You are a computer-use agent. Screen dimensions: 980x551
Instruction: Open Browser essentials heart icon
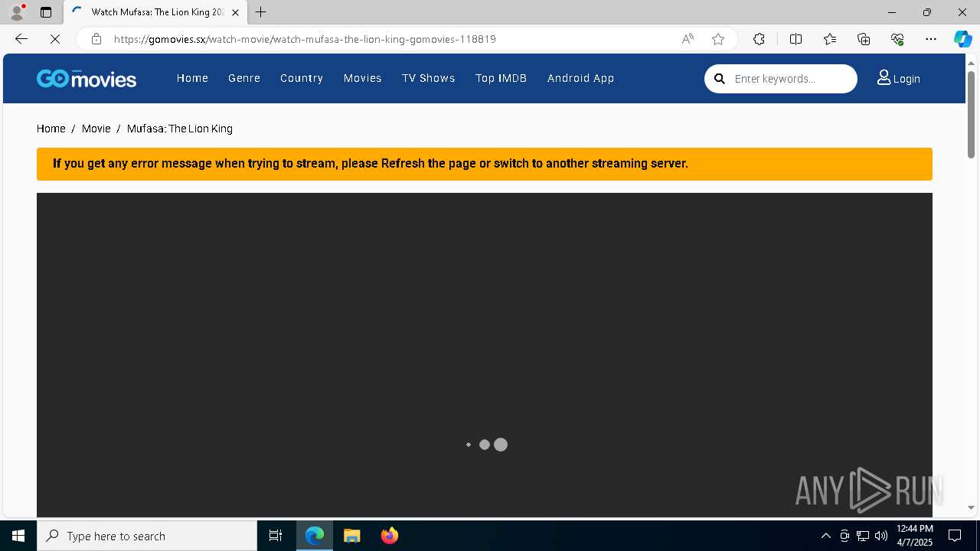coord(897,39)
